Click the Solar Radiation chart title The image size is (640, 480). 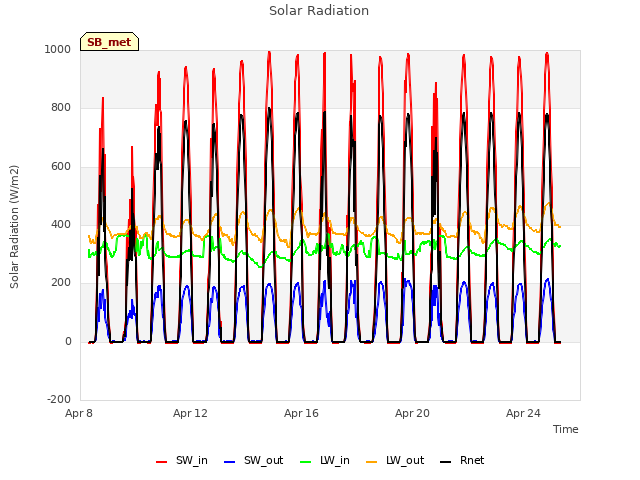click(319, 11)
